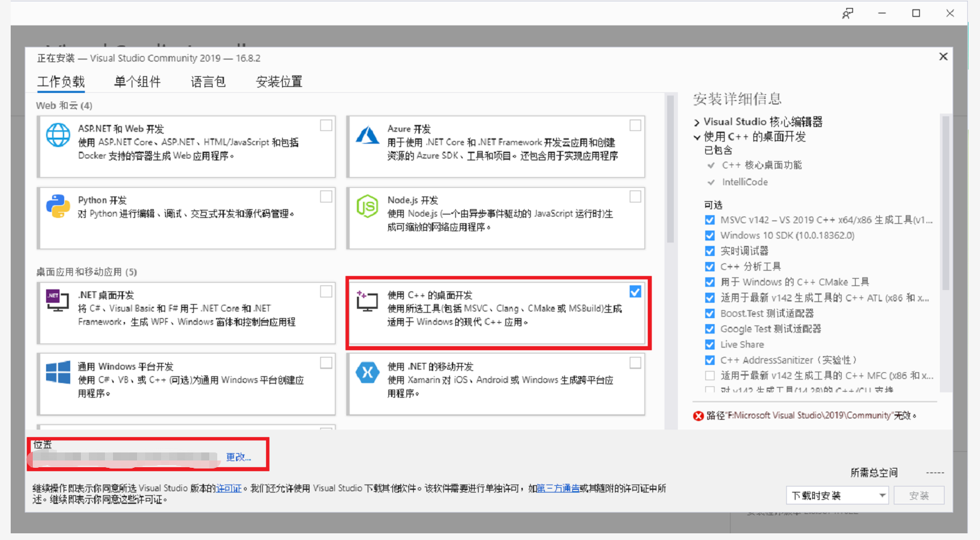The image size is (980, 540).
Task: Enable the C++ MFC 组件 checkbox
Action: pyautogui.click(x=710, y=375)
